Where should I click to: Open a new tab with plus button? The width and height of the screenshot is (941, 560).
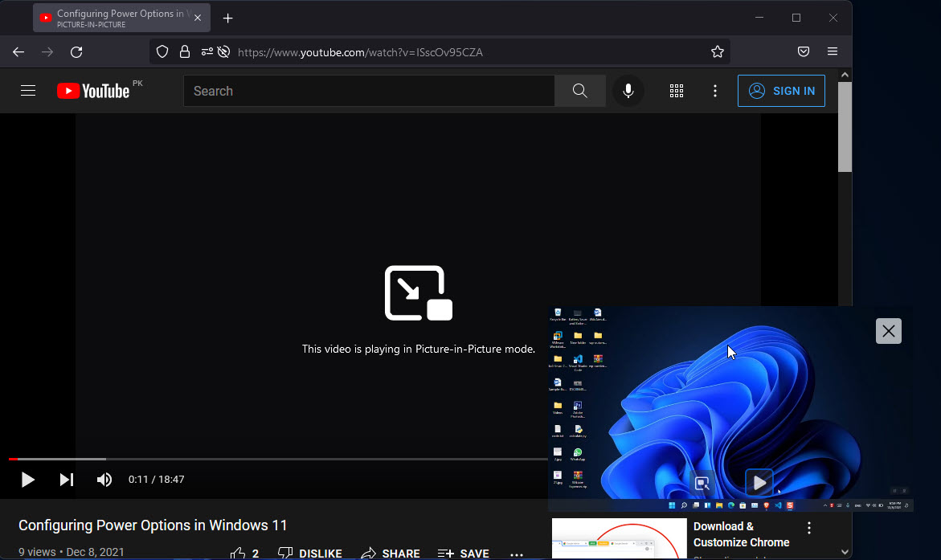pyautogui.click(x=228, y=18)
